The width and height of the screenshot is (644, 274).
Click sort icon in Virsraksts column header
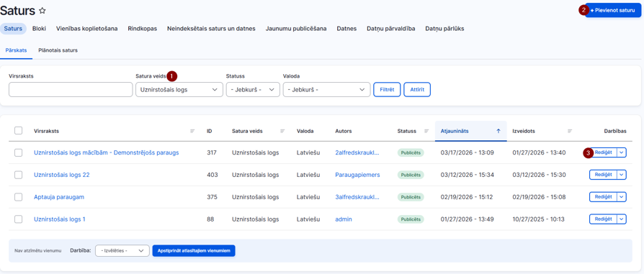point(192,132)
